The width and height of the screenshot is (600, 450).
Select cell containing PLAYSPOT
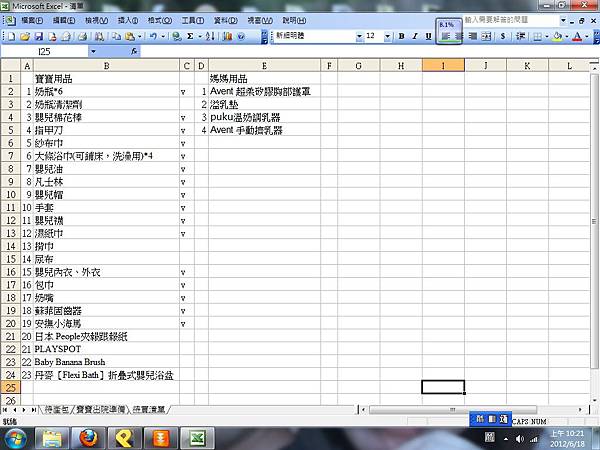pyautogui.click(x=106, y=349)
